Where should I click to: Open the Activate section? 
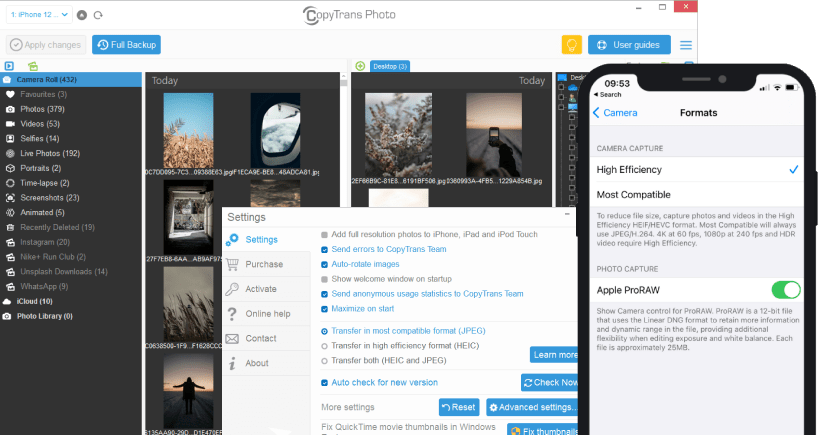pyautogui.click(x=267, y=289)
